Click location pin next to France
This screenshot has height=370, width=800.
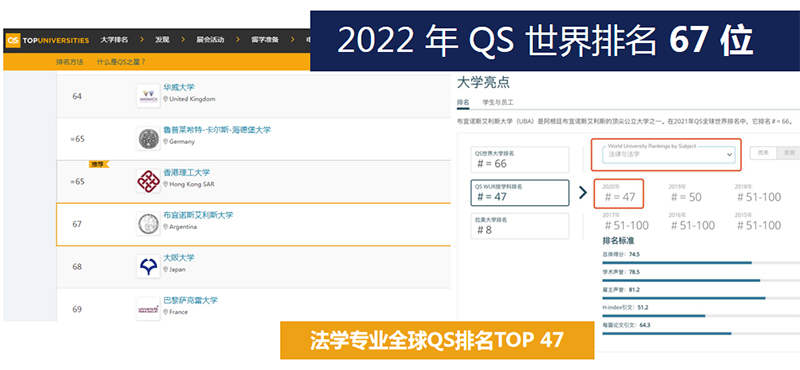166,312
